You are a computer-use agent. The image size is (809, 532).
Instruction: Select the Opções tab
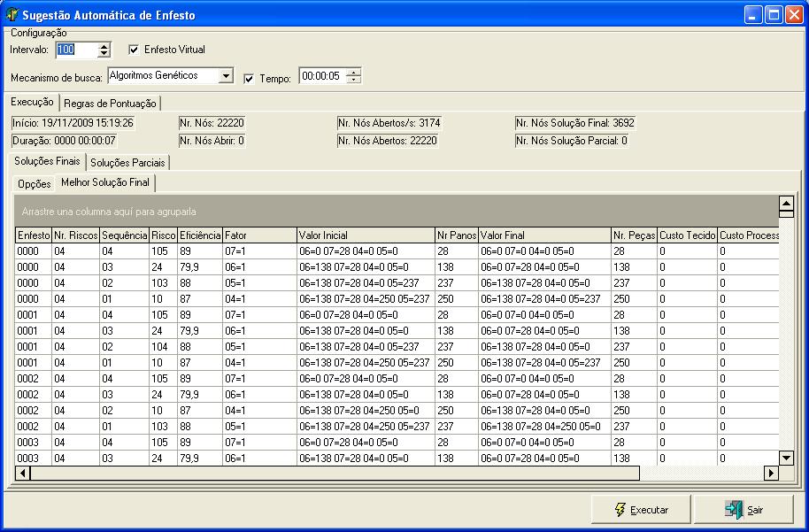coord(35,184)
